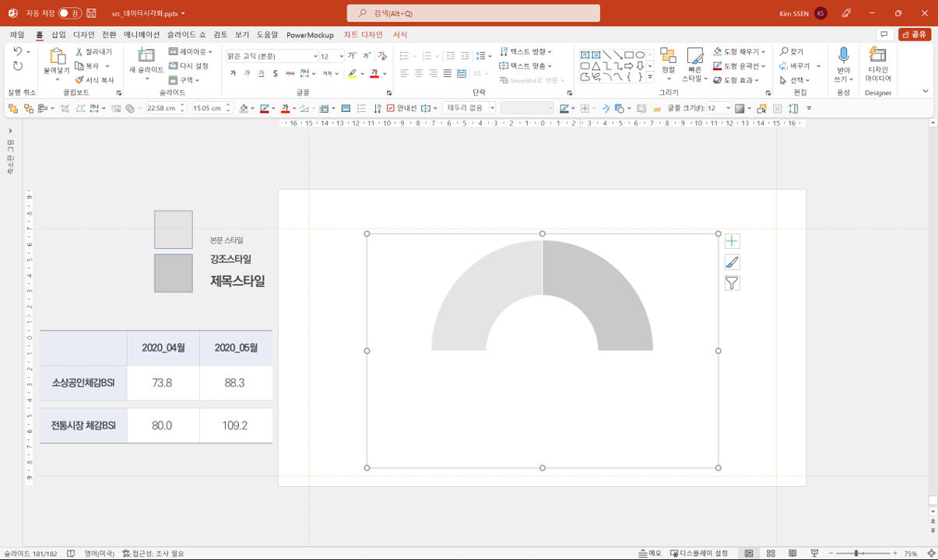Image resolution: width=938 pixels, height=560 pixels.
Task: Click the Save floppy disk icon in title bar
Action: 91,13
